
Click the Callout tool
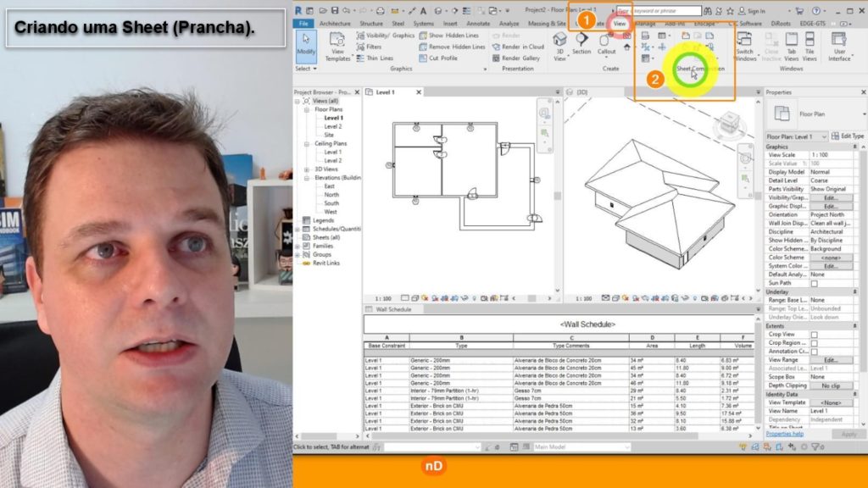606,44
